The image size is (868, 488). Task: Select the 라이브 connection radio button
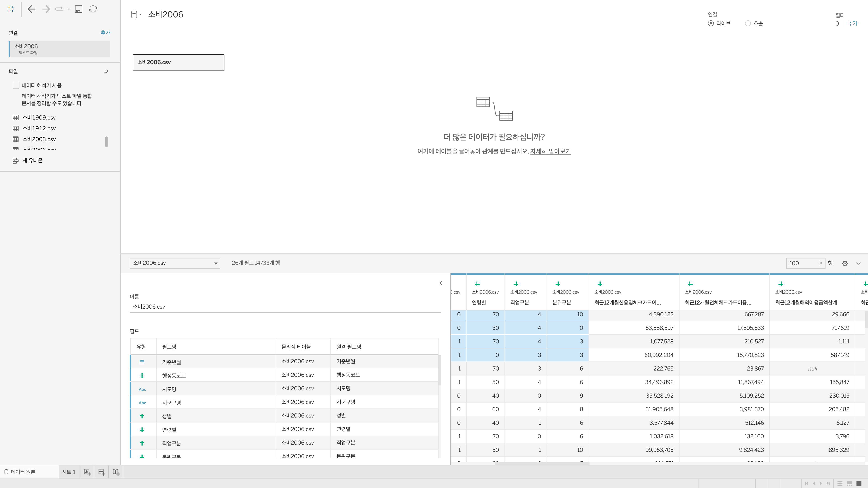pyautogui.click(x=711, y=23)
